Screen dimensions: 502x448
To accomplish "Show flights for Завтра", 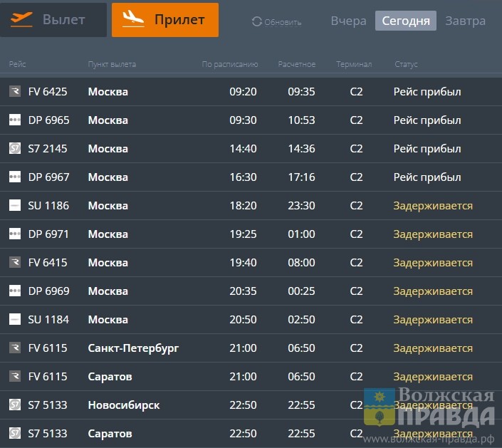I will [x=465, y=21].
